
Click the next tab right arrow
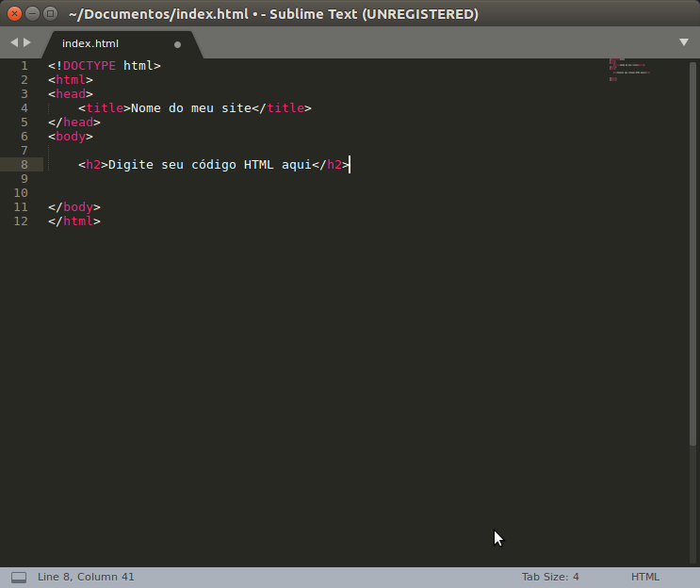(27, 43)
